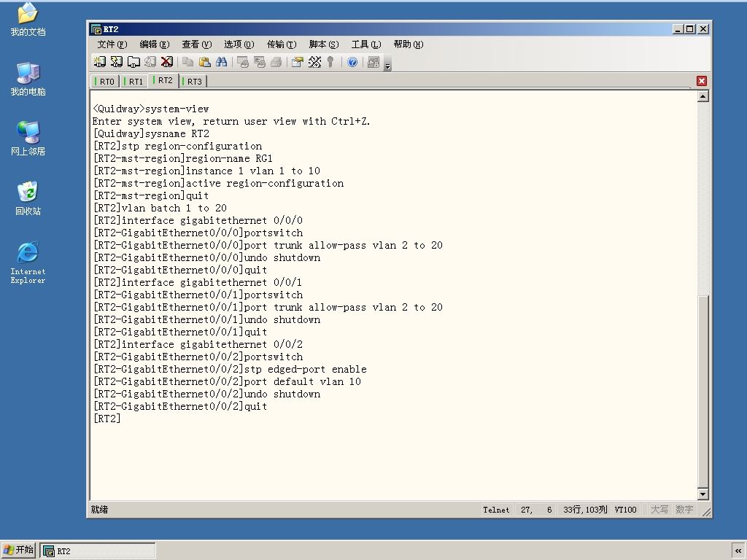The width and height of the screenshot is (747, 560).
Task: Open the 选项(O) menu
Action: click(239, 44)
